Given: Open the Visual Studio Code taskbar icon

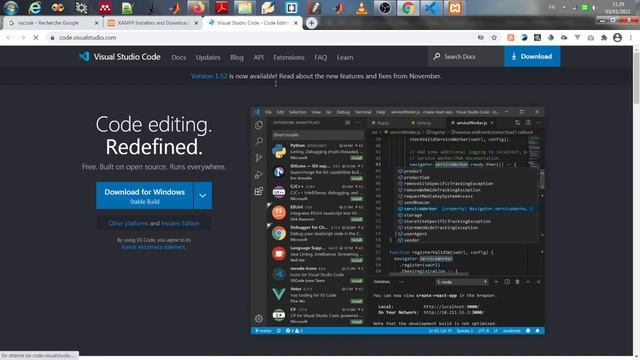Looking at the screenshot, I should tap(431, 8).
